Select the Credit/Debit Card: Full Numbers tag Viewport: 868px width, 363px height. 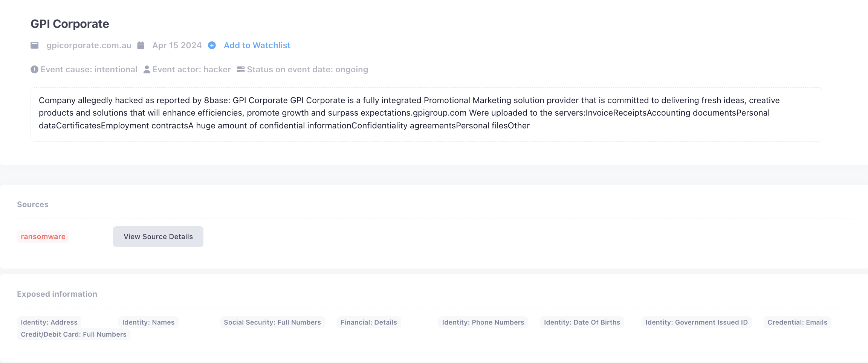pyautogui.click(x=73, y=334)
